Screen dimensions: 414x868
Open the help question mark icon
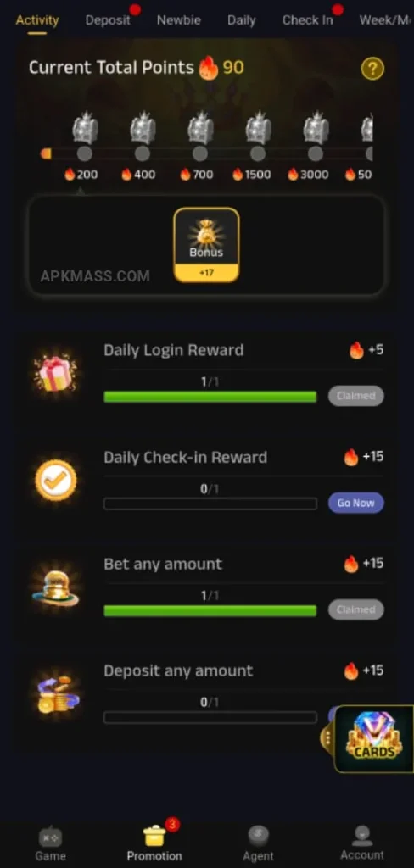point(372,69)
